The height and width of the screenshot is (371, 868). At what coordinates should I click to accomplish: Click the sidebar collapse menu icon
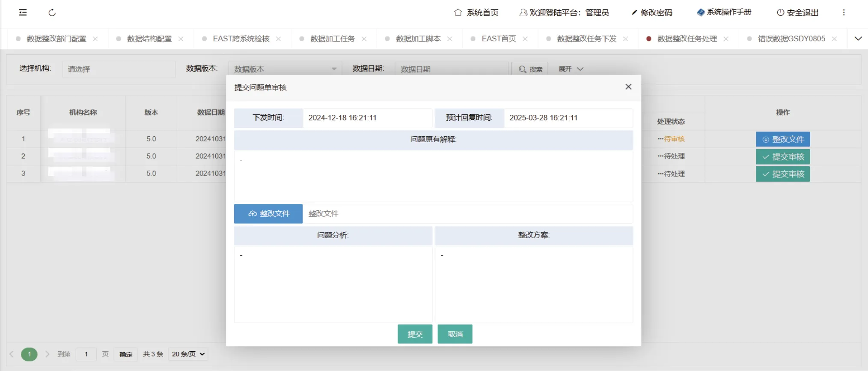[x=23, y=12]
